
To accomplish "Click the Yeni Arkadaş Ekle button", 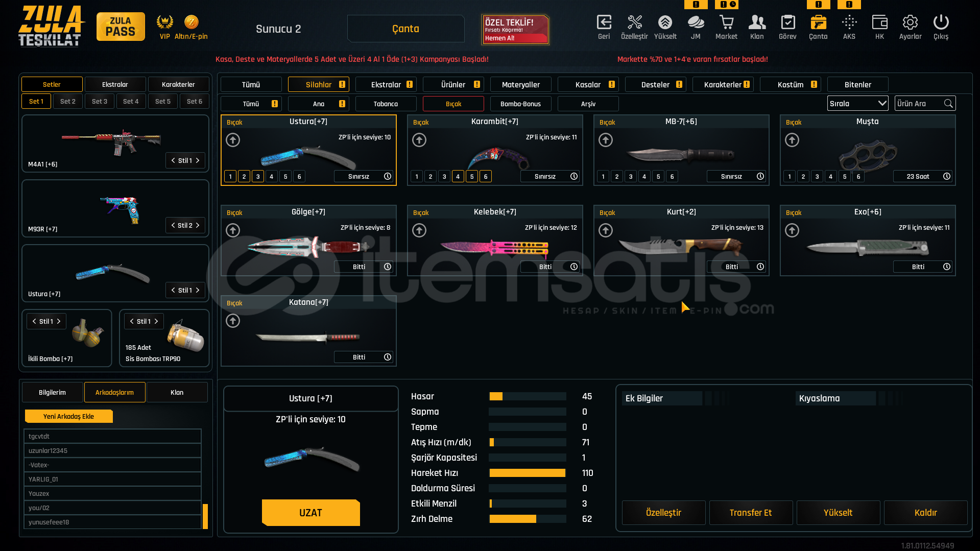I will tap(68, 416).
